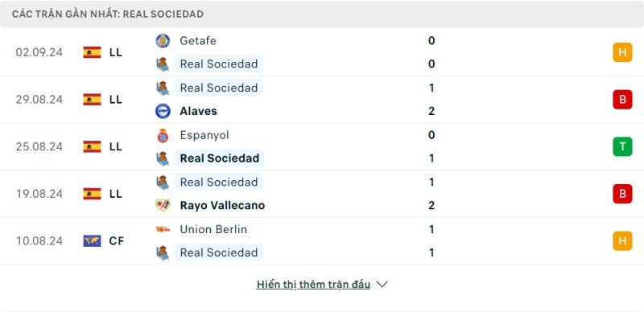
Task: Select the Union Berlin team name
Action: click(x=213, y=229)
